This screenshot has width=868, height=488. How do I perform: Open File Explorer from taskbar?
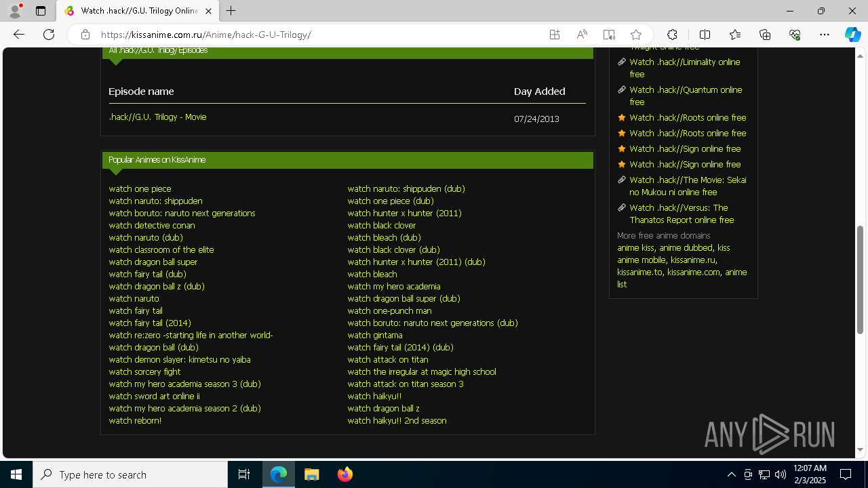tap(312, 474)
